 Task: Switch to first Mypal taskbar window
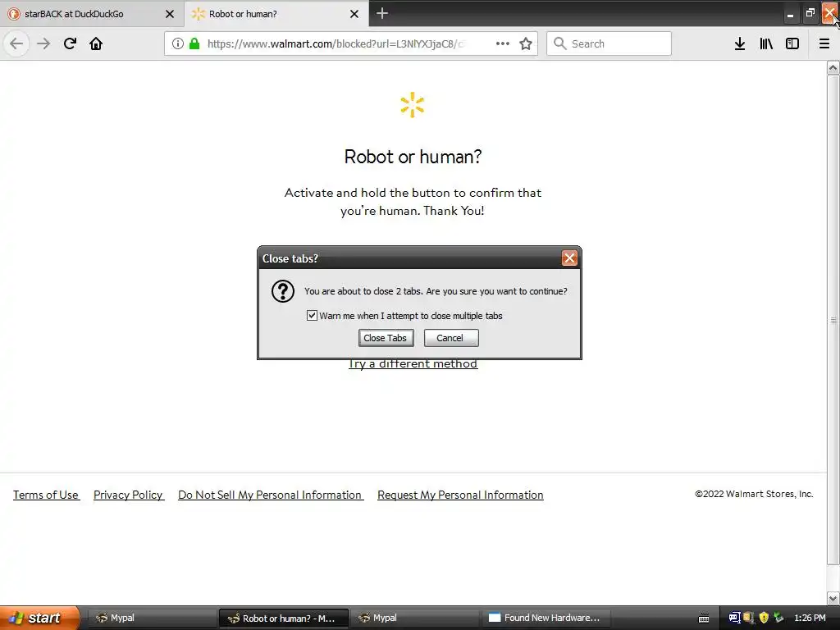click(x=150, y=618)
